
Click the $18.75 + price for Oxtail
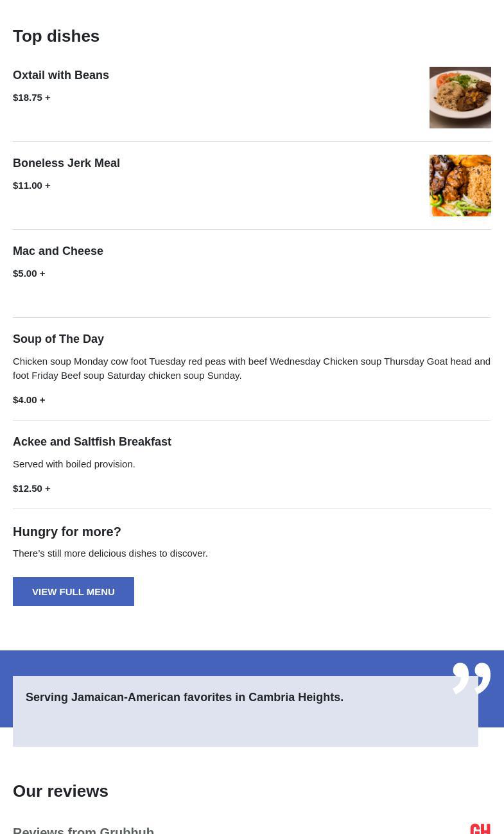[31, 98]
